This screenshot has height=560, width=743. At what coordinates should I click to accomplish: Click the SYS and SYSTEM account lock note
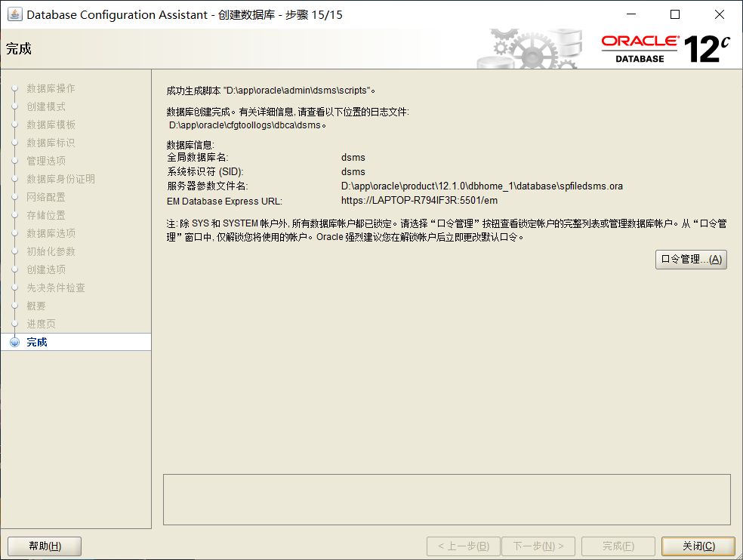pyautogui.click(x=446, y=229)
